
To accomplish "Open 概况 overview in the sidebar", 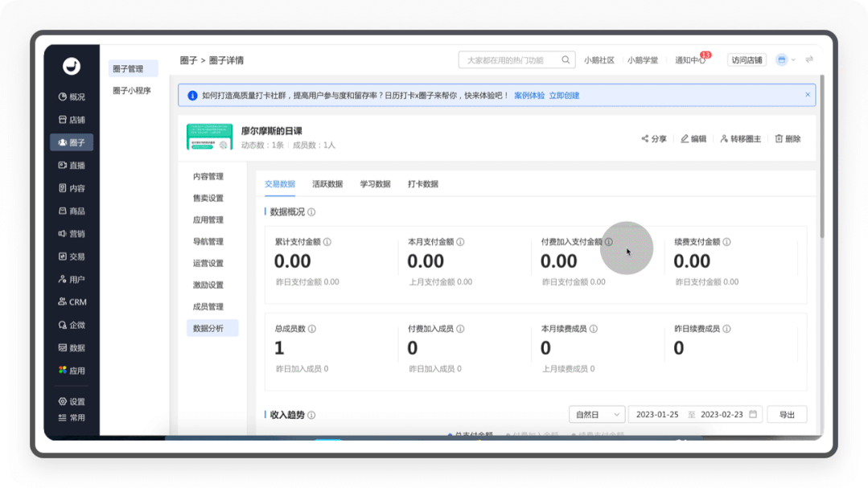I will pyautogui.click(x=72, y=96).
